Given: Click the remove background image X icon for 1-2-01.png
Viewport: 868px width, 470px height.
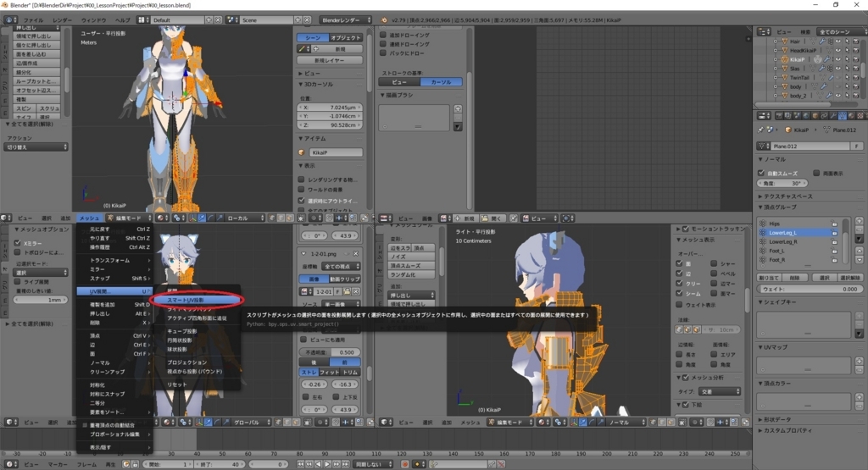Looking at the screenshot, I should click(x=355, y=254).
